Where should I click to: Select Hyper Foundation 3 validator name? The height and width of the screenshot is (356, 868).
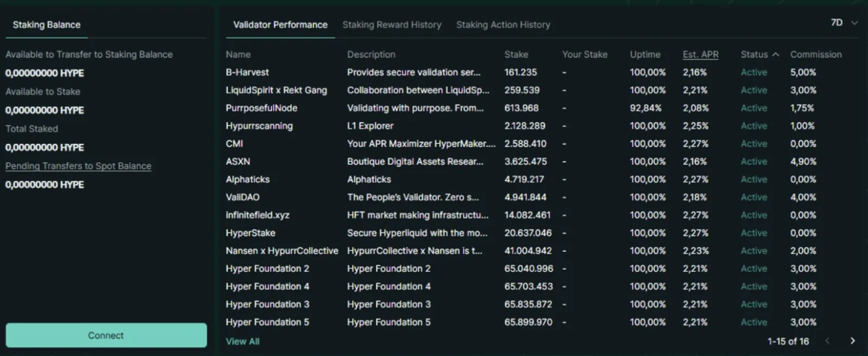tap(267, 304)
